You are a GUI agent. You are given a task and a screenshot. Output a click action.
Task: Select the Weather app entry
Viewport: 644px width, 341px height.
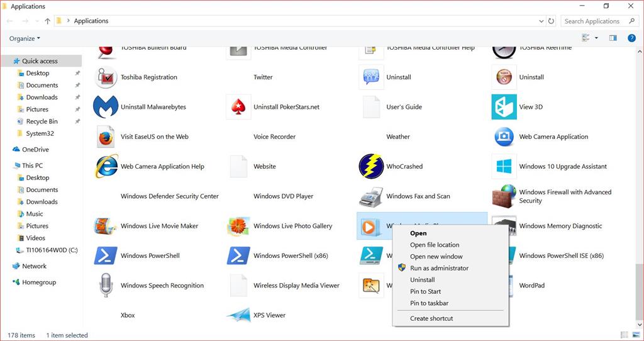click(x=398, y=137)
